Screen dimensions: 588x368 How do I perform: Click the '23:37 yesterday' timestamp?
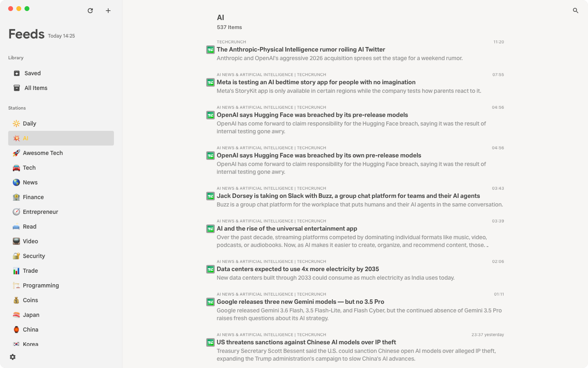pyautogui.click(x=488, y=335)
